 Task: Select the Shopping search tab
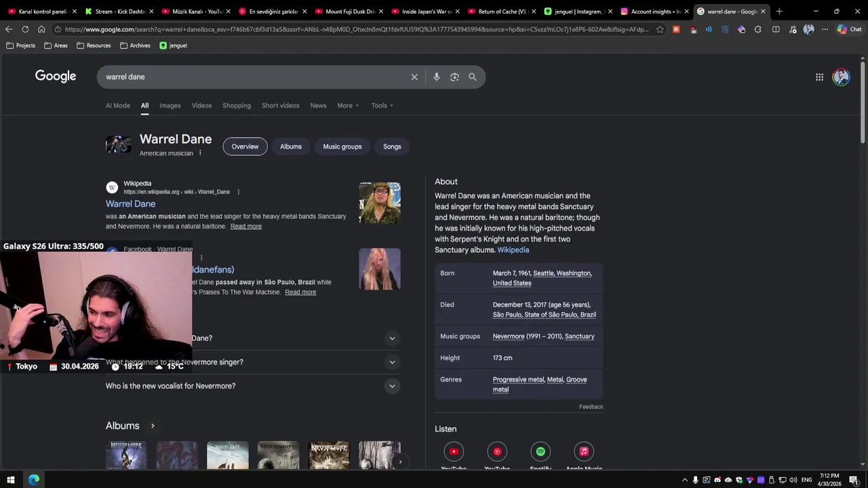click(x=237, y=106)
